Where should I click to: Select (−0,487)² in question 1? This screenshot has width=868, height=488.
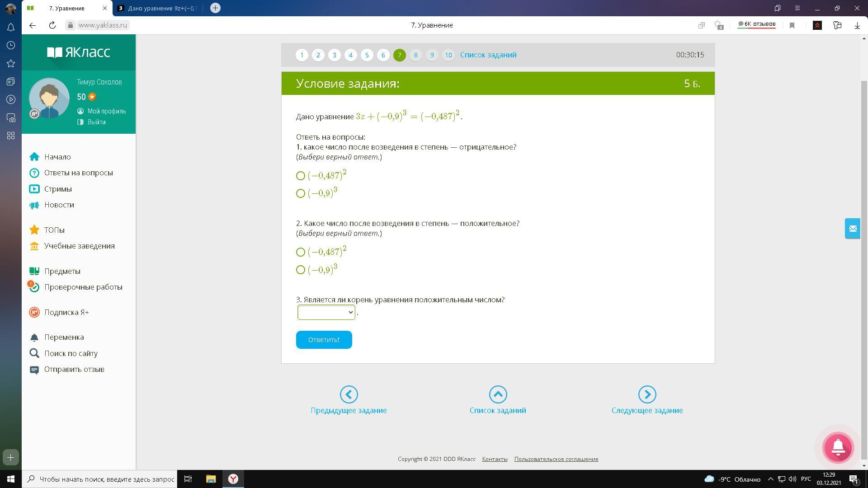click(301, 176)
